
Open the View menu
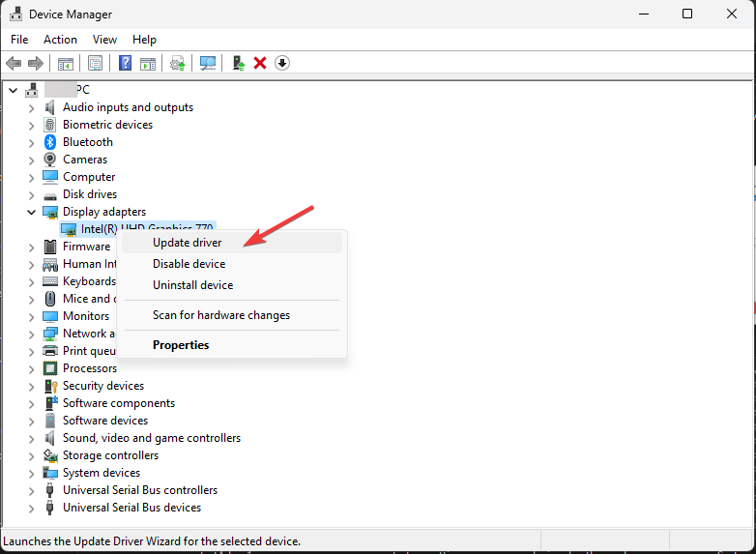tap(104, 40)
